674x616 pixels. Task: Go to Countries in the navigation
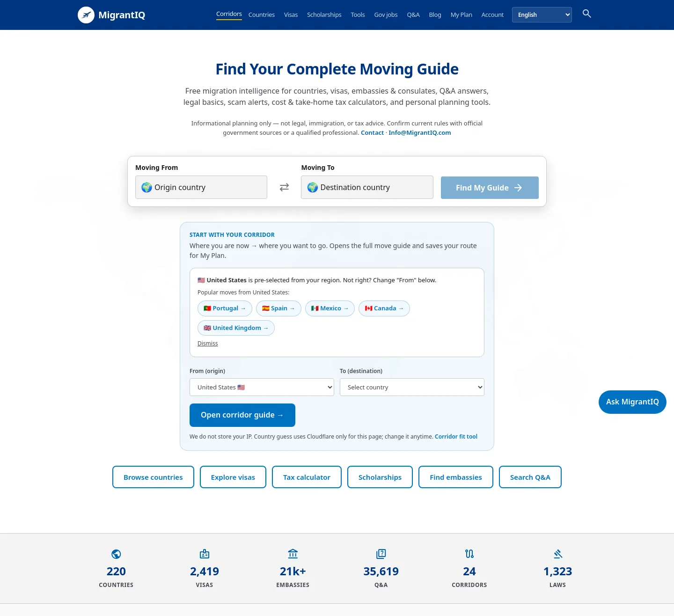(262, 15)
